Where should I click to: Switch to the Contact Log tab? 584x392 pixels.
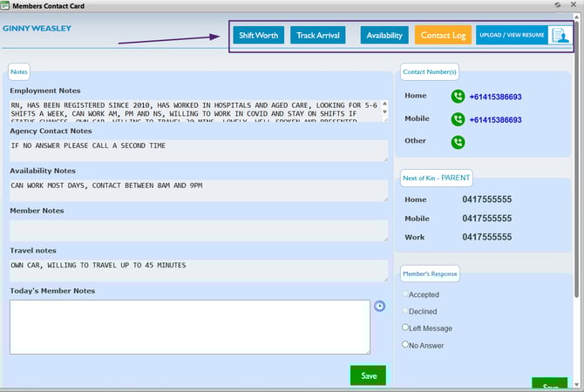pyautogui.click(x=443, y=36)
